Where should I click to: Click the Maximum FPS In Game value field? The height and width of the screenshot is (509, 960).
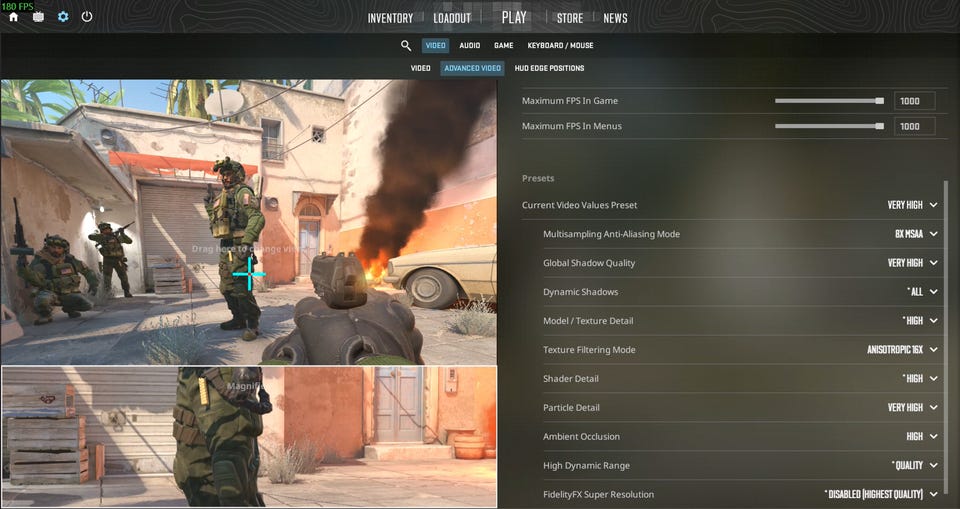914,100
